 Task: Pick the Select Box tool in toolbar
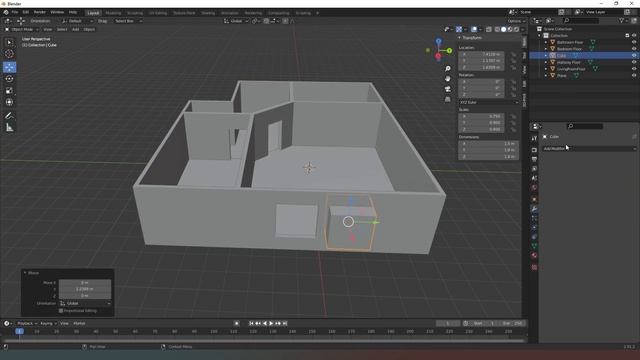click(x=9, y=42)
